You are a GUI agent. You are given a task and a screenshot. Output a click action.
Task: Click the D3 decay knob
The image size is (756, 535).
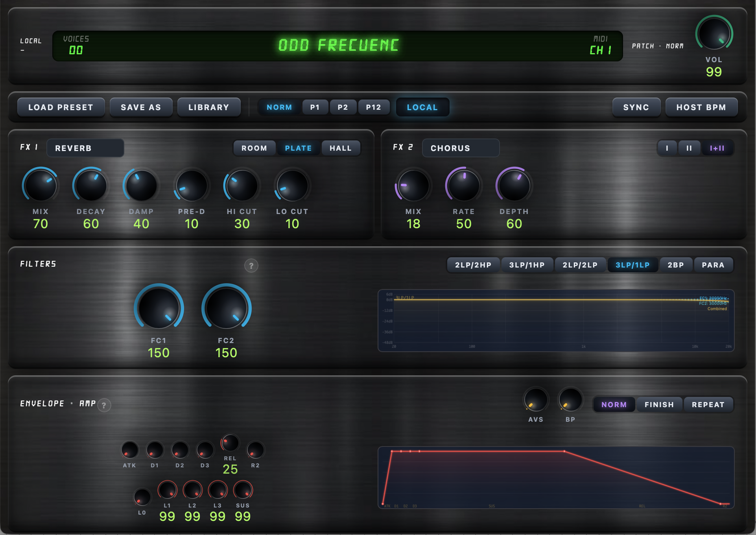(x=205, y=450)
